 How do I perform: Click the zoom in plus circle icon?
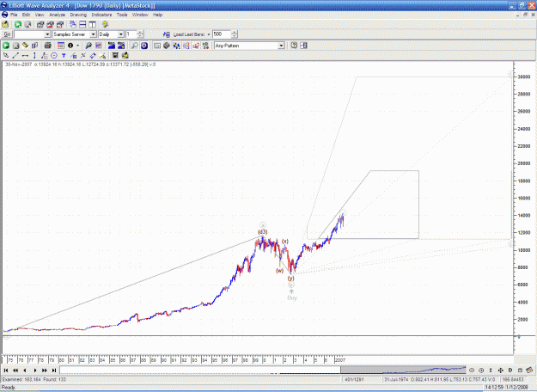coord(481,371)
